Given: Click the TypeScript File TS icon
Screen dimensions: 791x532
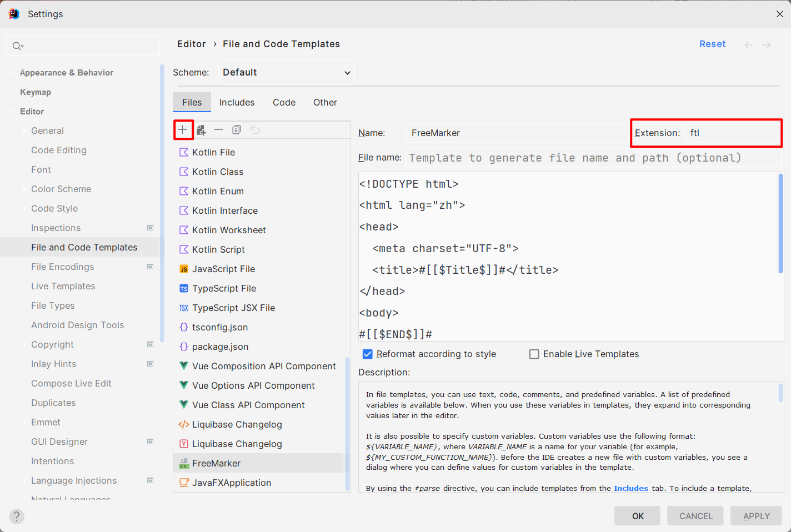Looking at the screenshot, I should [184, 288].
